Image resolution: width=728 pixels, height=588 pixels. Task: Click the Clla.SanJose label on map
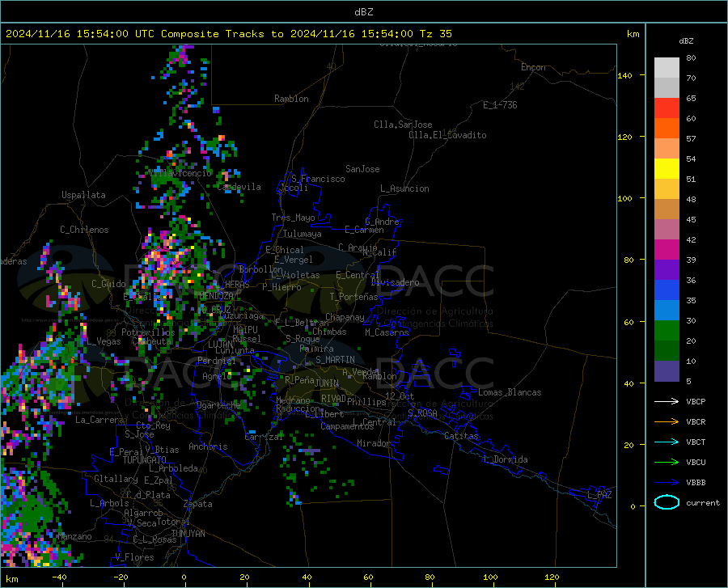click(403, 125)
